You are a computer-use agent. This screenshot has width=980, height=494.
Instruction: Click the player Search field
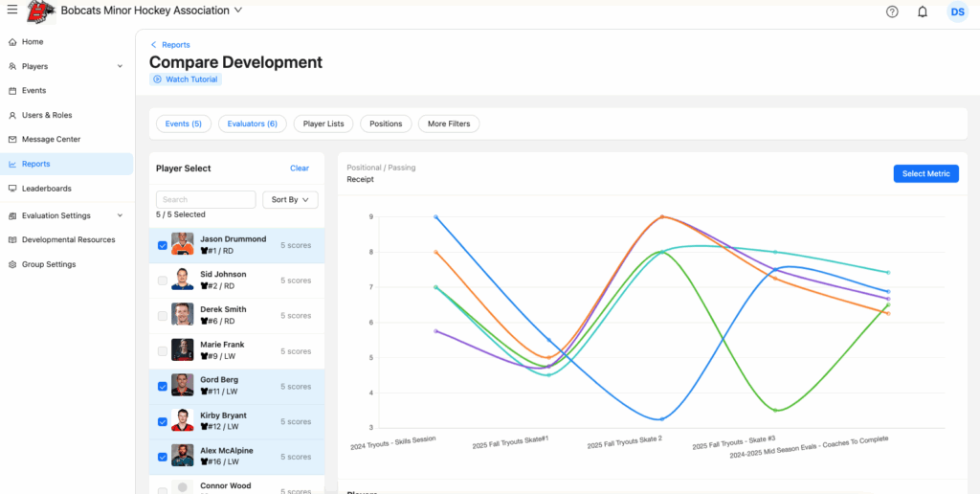pos(206,200)
